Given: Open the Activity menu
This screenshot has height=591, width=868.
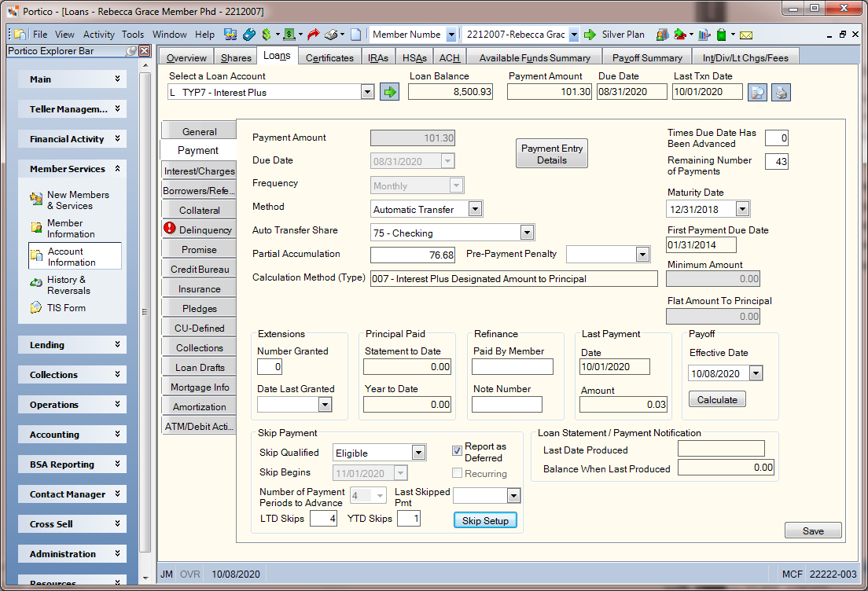Looking at the screenshot, I should click(x=98, y=35).
